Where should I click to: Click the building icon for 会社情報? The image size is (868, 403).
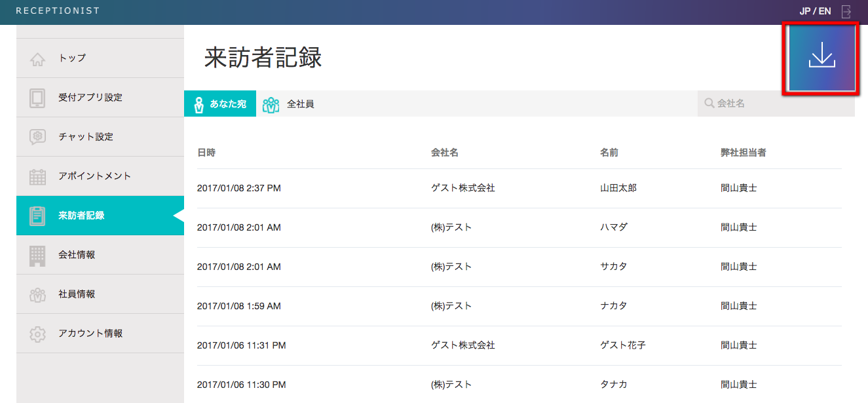point(37,255)
